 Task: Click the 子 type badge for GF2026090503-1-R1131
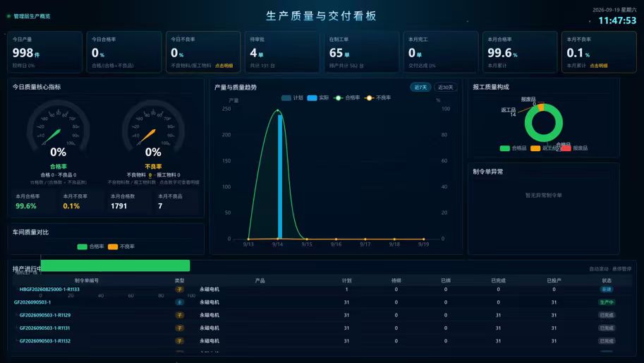[179, 328]
